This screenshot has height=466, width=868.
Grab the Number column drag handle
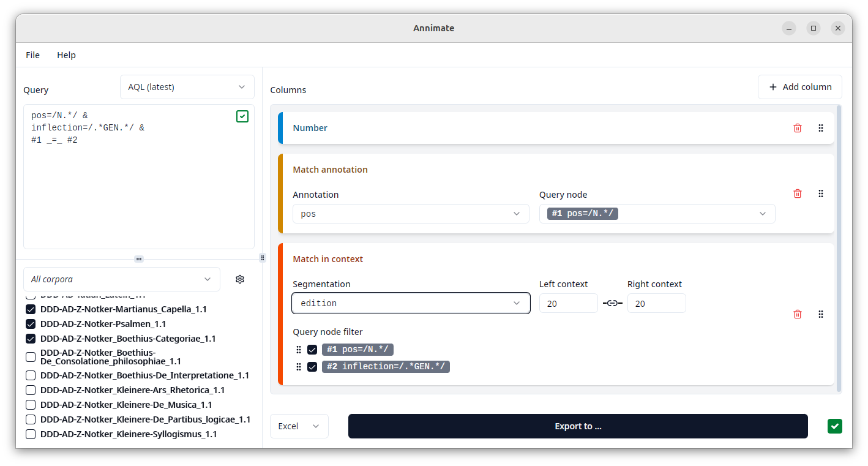(x=821, y=128)
